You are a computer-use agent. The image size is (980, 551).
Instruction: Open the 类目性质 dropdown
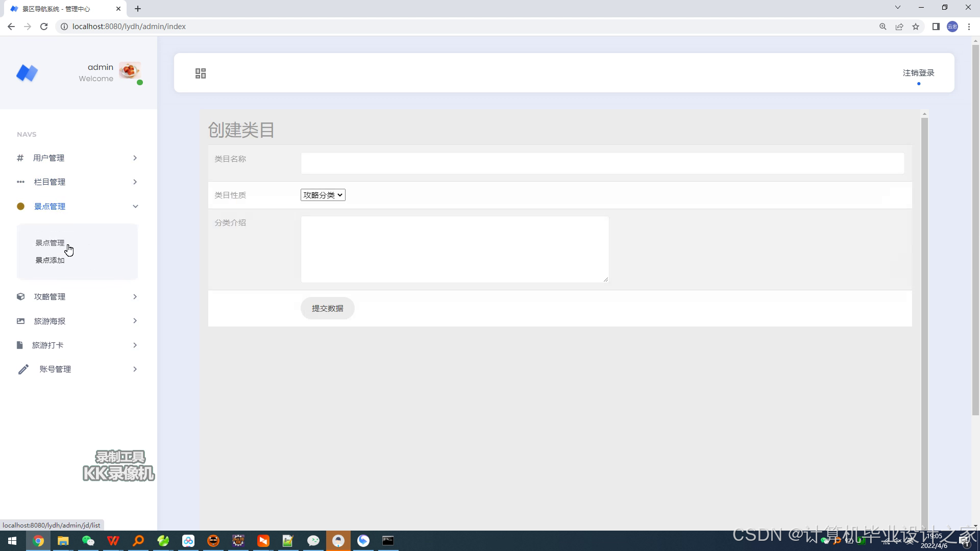[x=323, y=195]
